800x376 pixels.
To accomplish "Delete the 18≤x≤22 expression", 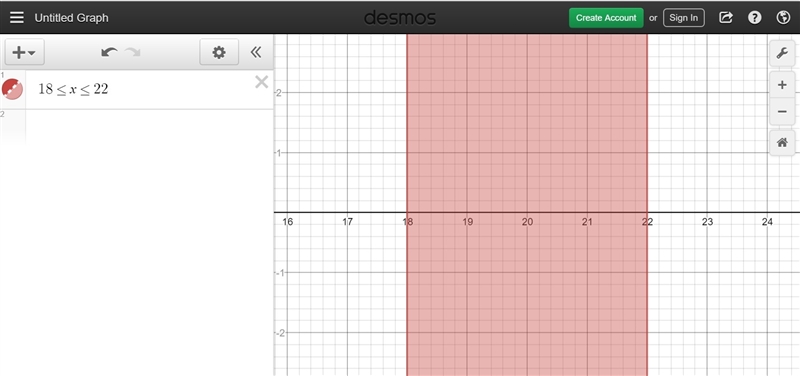I will coord(261,82).
